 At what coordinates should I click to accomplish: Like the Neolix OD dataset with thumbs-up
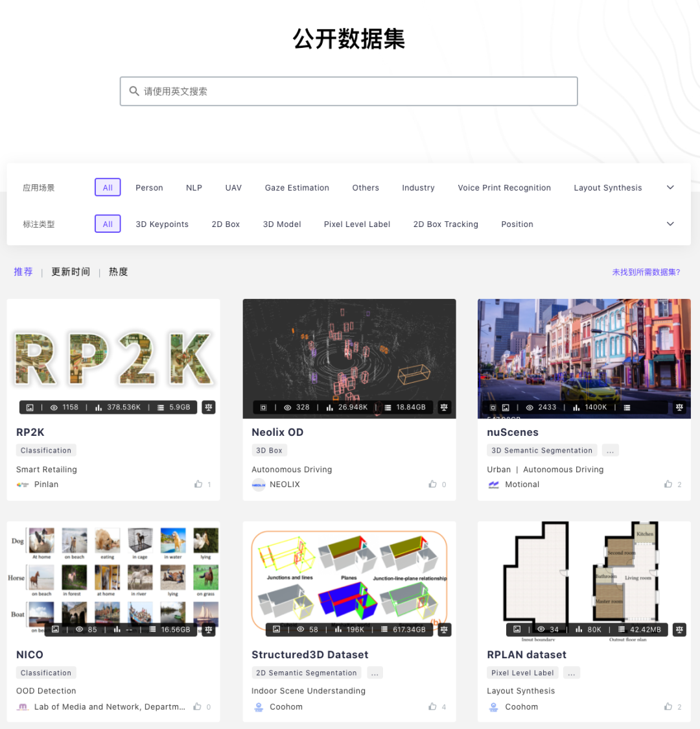pos(432,484)
